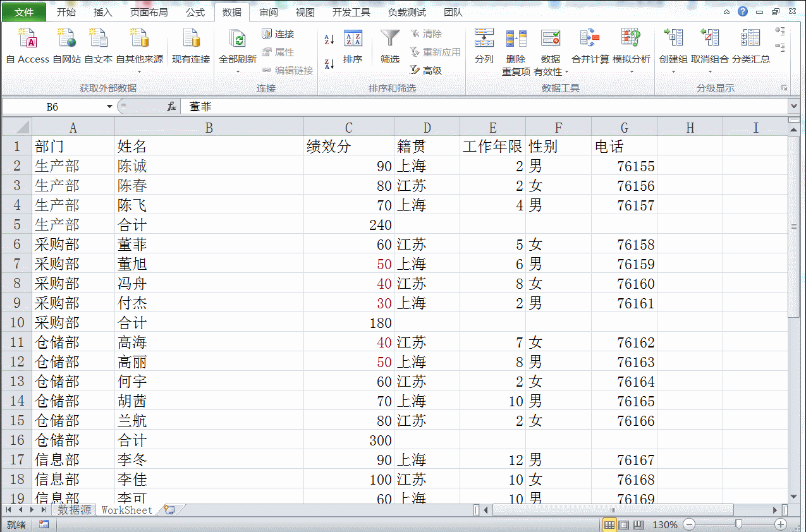Switch to the 视图 (View) tab

point(305,12)
